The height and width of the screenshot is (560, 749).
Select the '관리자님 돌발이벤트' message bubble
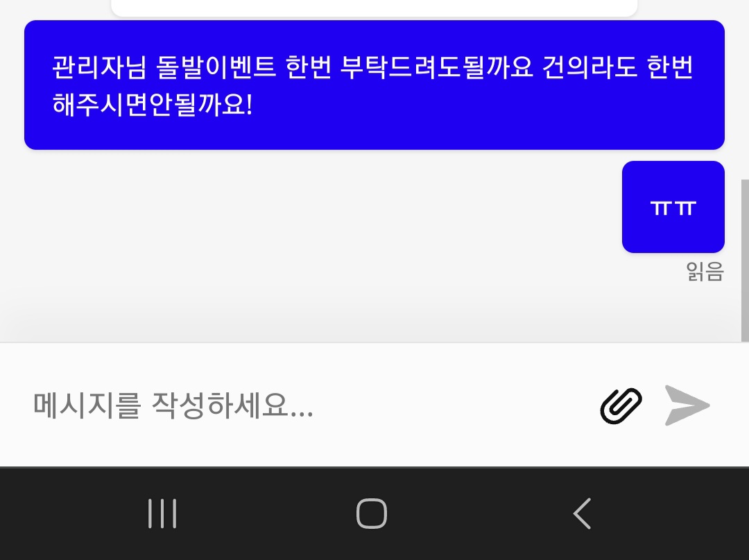pyautogui.click(x=374, y=85)
